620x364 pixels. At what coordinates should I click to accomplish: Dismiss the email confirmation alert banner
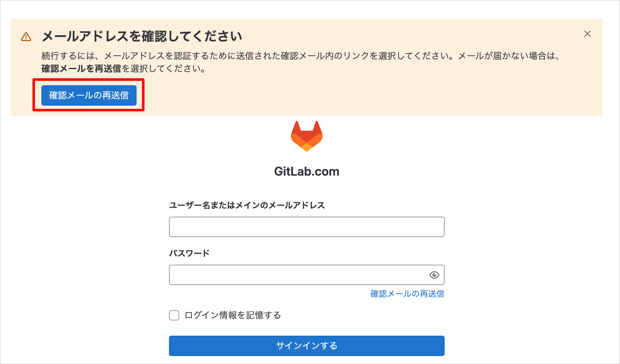coord(588,34)
